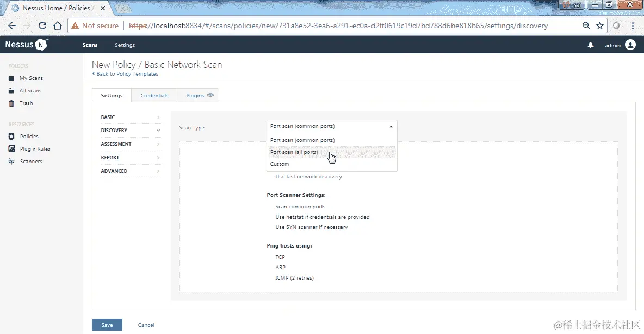Select Port scan (all ports) option
Image resolution: width=644 pixels, height=334 pixels.
click(332, 152)
